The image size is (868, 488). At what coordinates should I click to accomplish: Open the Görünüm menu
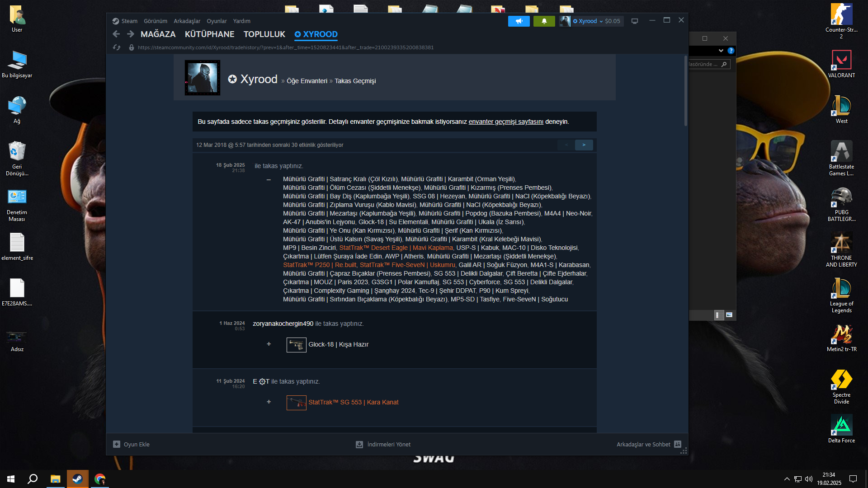tap(155, 21)
